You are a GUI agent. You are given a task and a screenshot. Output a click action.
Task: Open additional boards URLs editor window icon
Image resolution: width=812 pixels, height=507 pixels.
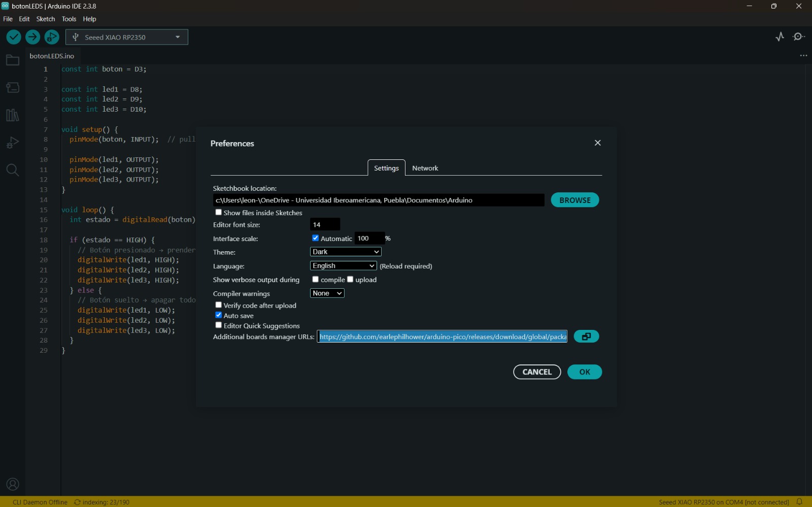(586, 336)
